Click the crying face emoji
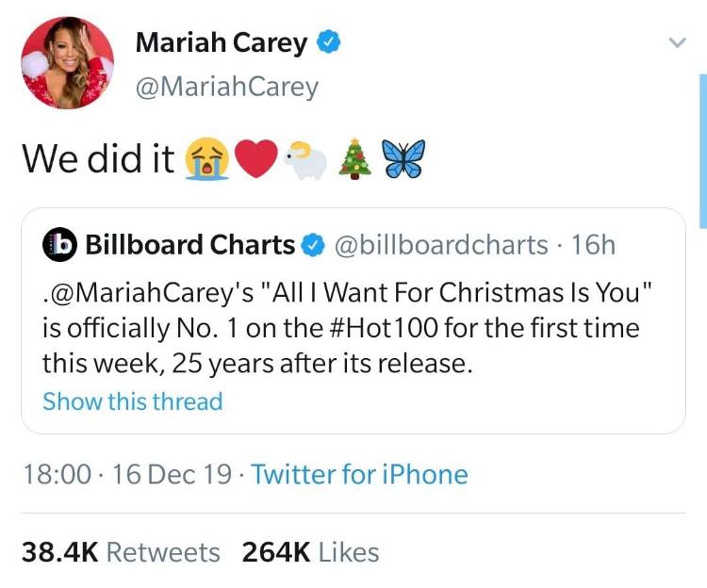The width and height of the screenshot is (707, 588). point(207,158)
